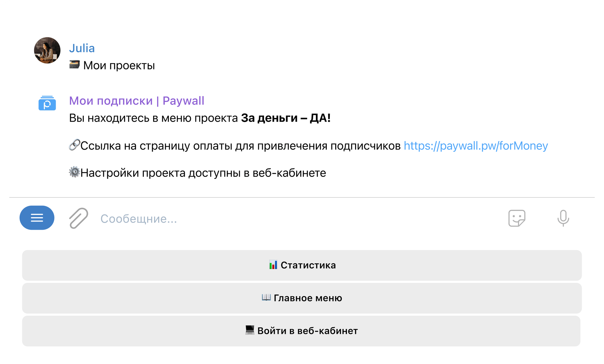Image resolution: width=604 pixels, height=364 pixels.
Task: Click the chain link emoji before Ссылка
Action: coord(74,145)
